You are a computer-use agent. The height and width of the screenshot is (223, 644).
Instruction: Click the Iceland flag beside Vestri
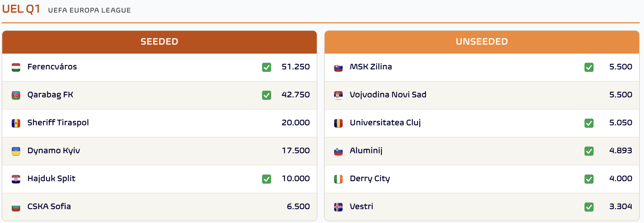338,207
